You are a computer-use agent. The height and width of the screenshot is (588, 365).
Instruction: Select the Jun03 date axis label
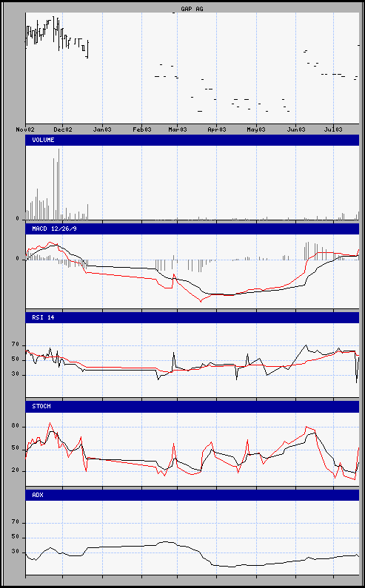pos(296,129)
